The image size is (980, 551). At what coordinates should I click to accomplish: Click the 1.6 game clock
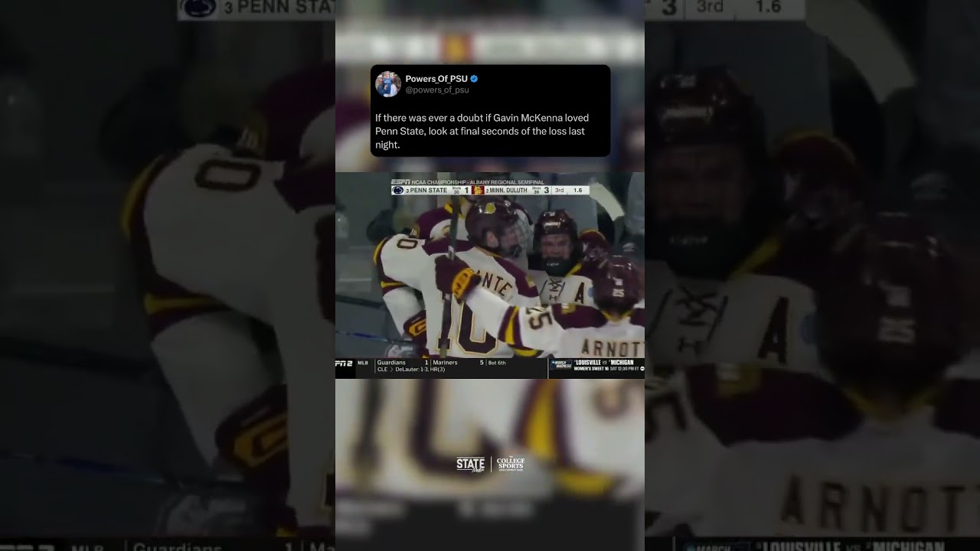[x=577, y=190]
